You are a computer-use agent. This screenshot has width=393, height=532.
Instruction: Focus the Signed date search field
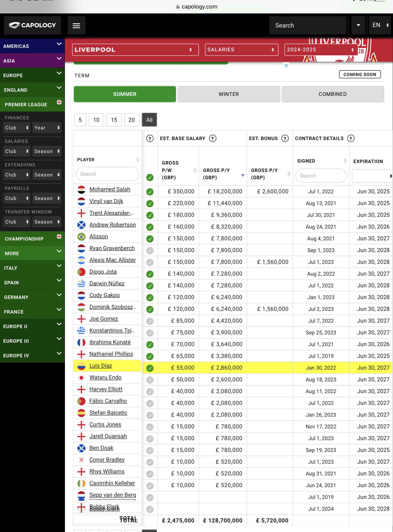(321, 176)
